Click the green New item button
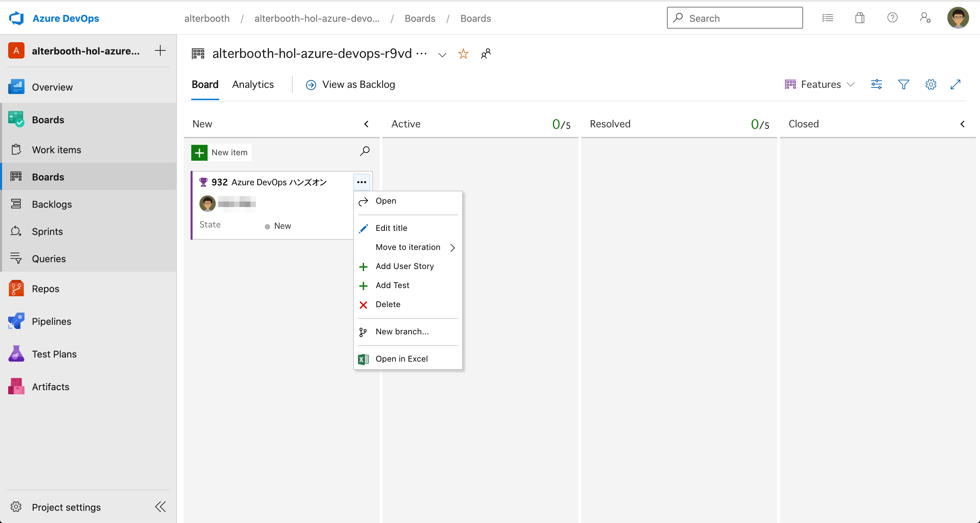Image resolution: width=980 pixels, height=523 pixels. click(x=221, y=152)
